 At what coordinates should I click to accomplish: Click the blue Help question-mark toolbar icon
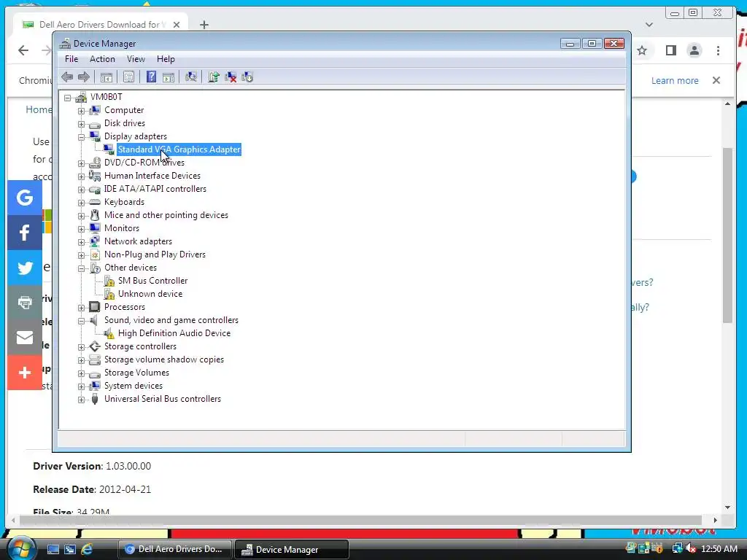coord(151,77)
